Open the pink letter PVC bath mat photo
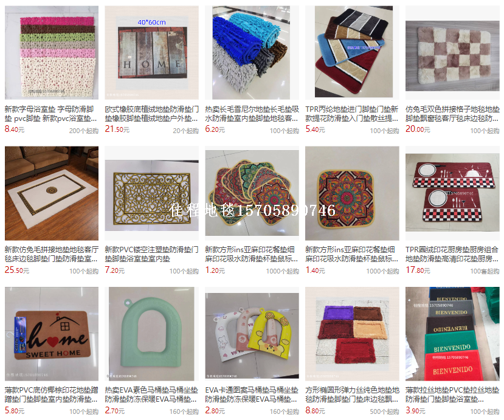 tap(52, 52)
